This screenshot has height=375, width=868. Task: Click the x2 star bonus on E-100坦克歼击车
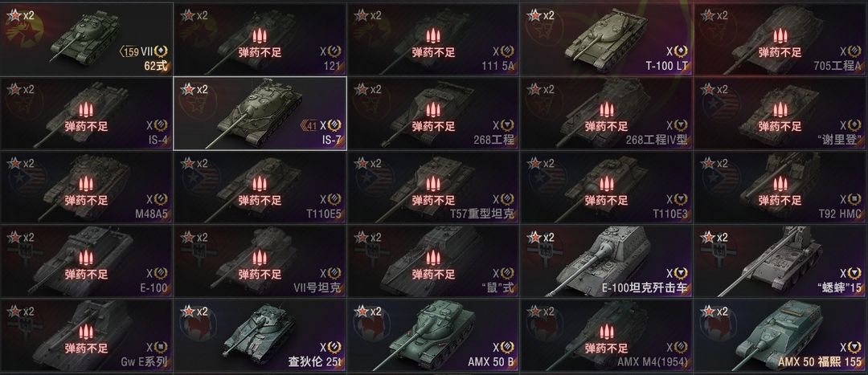tap(541, 237)
